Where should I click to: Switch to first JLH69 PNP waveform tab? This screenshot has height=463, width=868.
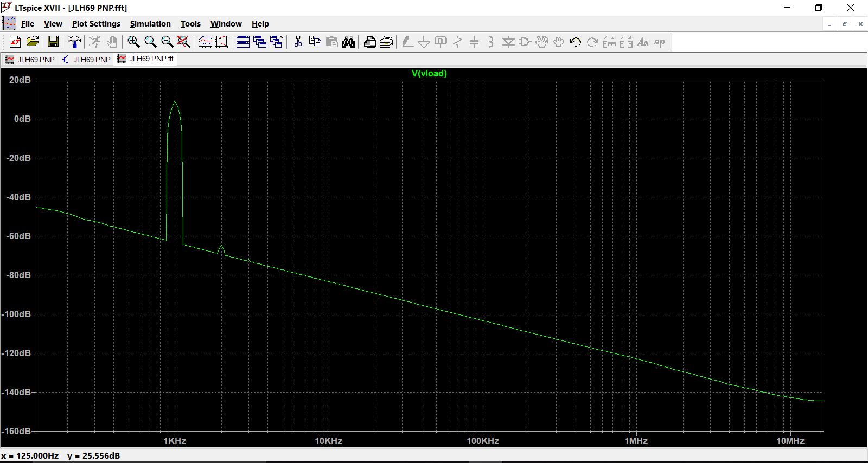[30, 60]
